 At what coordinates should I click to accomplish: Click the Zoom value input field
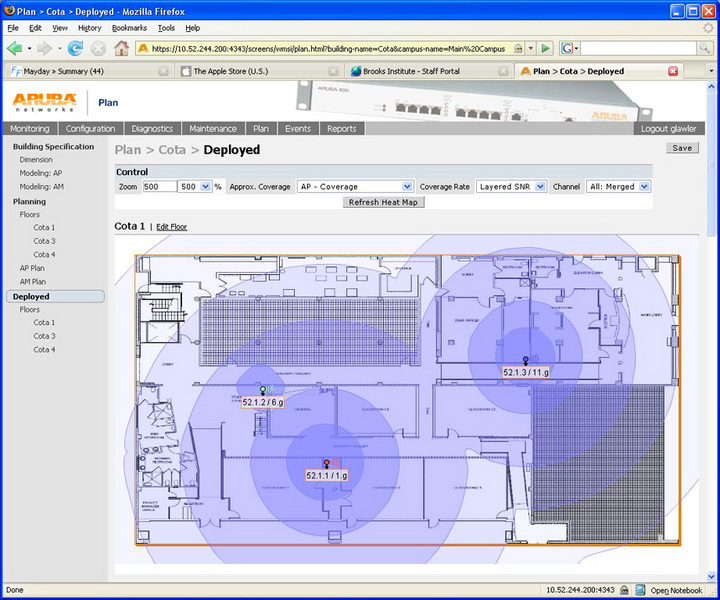[x=159, y=187]
